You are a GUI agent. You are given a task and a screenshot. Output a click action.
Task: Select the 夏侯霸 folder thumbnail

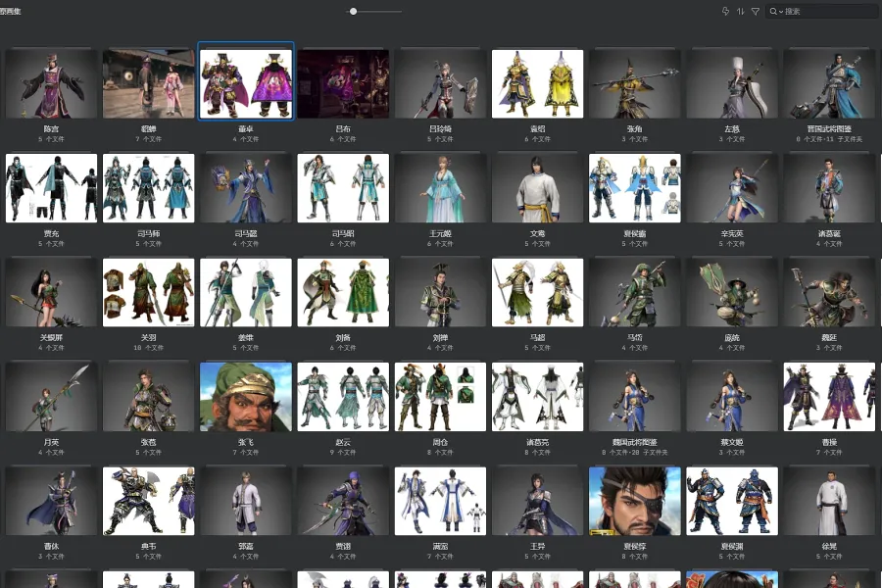tap(635, 188)
